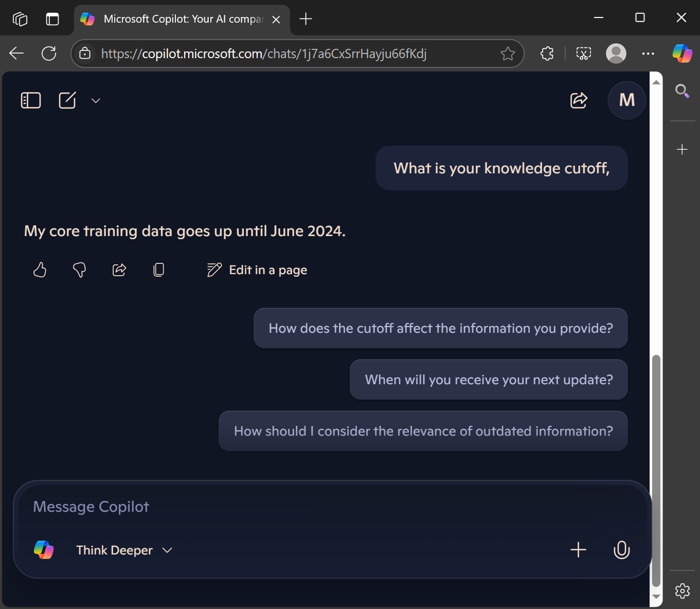This screenshot has width=700, height=609.
Task: Click the scrollbar down arrow
Action: 656,597
